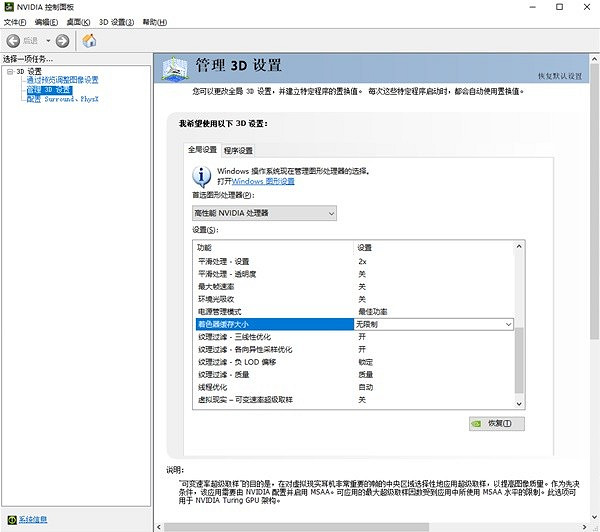Select 通过预览调整图像设置 in the tree
This screenshot has height=532, width=600.
point(63,80)
